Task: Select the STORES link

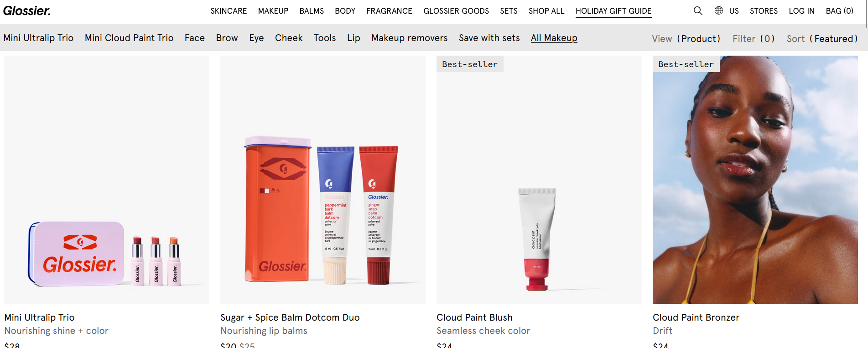Action: click(x=764, y=11)
